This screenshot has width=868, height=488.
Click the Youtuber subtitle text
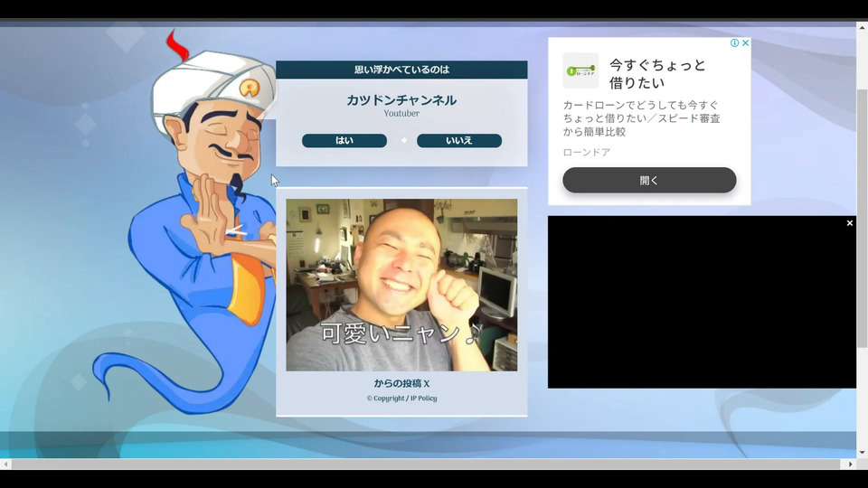401,114
